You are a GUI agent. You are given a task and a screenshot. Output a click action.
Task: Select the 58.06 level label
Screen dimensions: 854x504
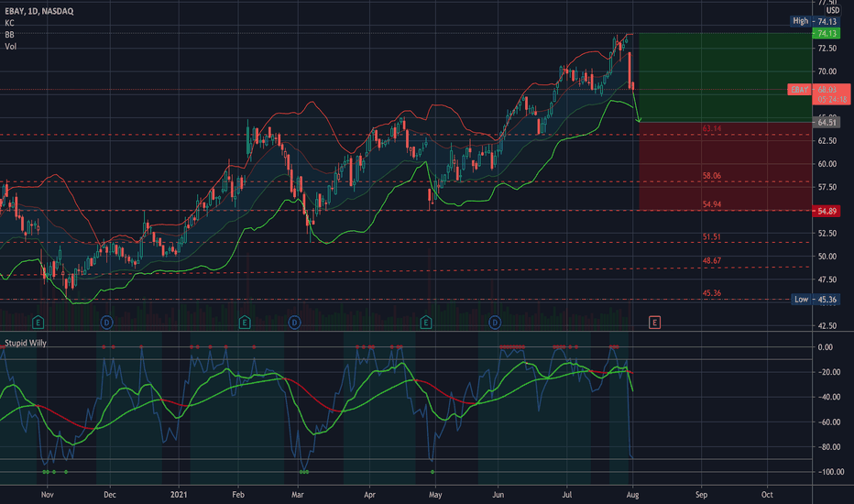click(711, 175)
